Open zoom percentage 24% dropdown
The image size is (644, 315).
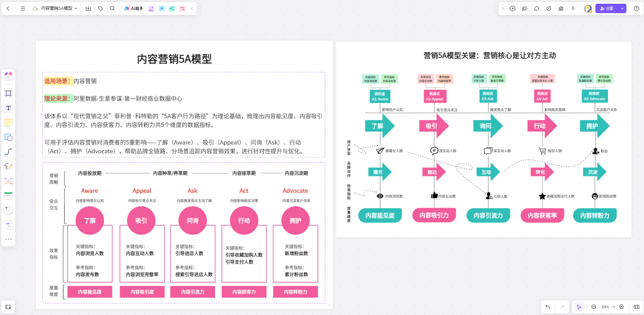[608, 307]
